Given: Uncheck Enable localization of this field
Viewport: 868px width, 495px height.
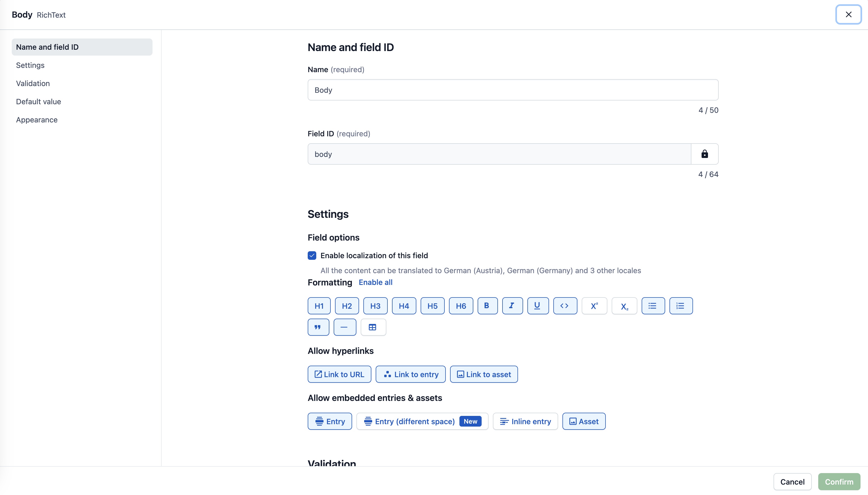Looking at the screenshot, I should (312, 255).
